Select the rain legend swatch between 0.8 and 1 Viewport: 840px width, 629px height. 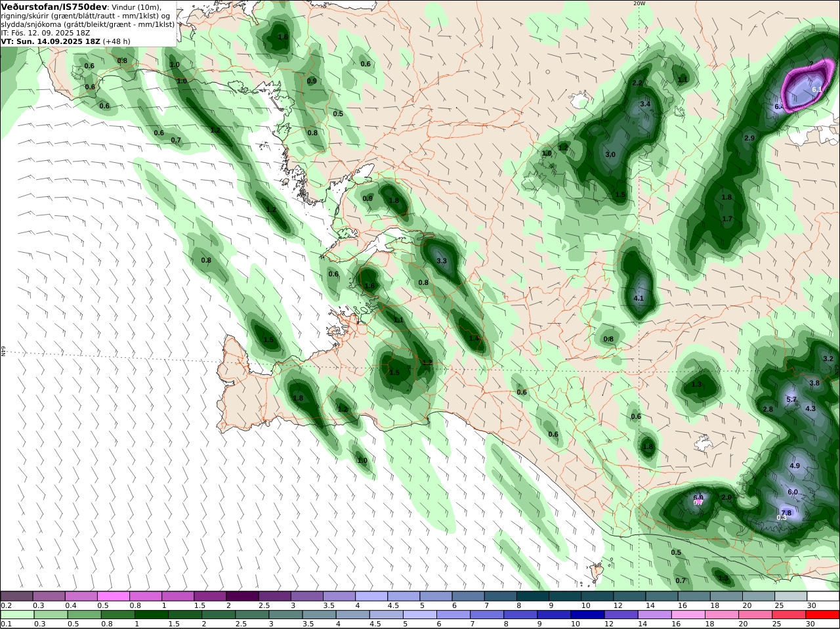click(x=117, y=615)
